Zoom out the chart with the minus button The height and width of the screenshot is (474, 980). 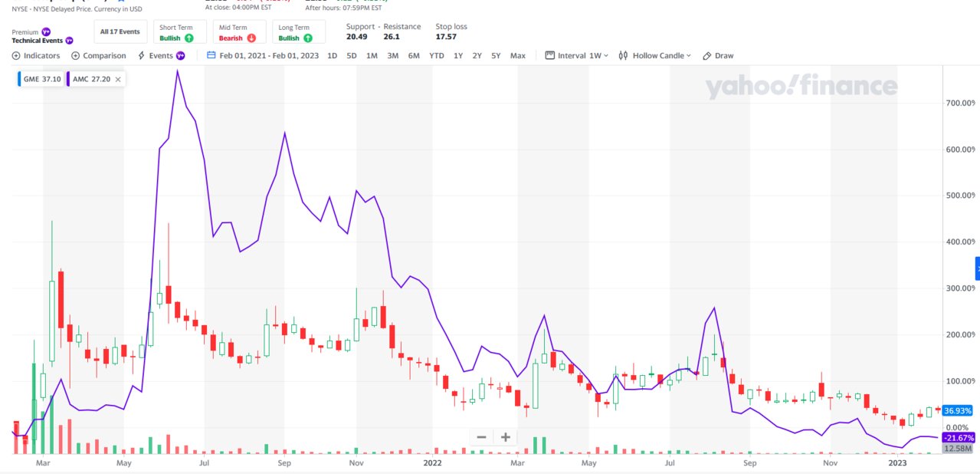pyautogui.click(x=481, y=437)
